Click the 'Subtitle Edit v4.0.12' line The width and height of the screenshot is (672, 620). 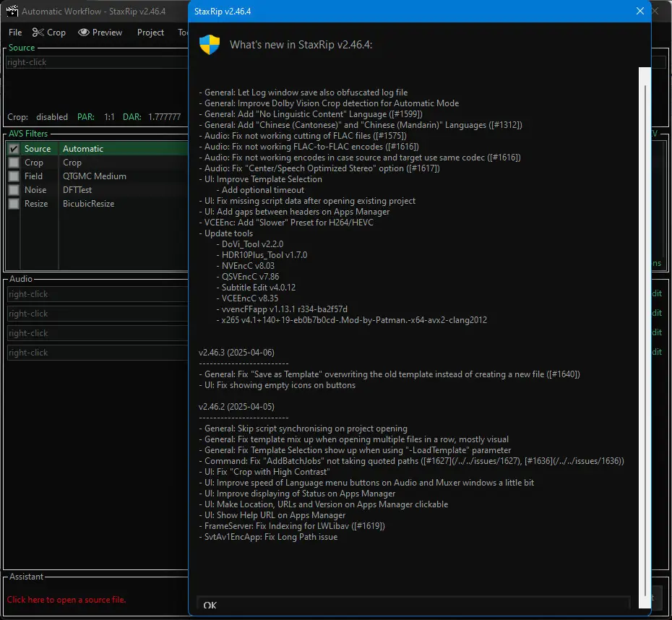(256, 287)
